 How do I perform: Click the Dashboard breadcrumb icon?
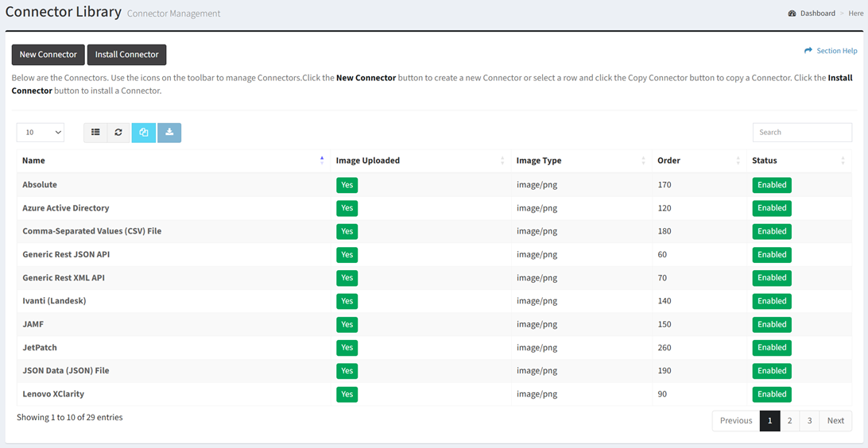coord(792,14)
